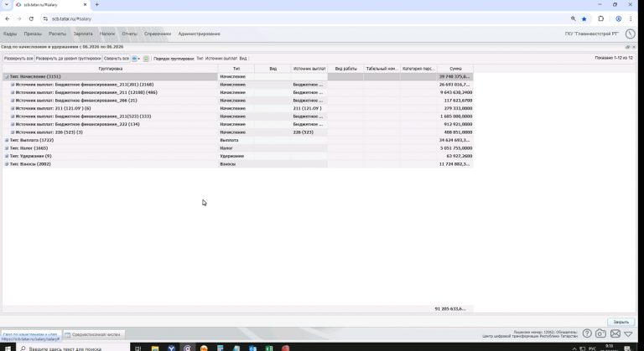Click 'Развернуть до уровня группировки' button
Viewport: 644px width, 351px height.
pos(68,59)
